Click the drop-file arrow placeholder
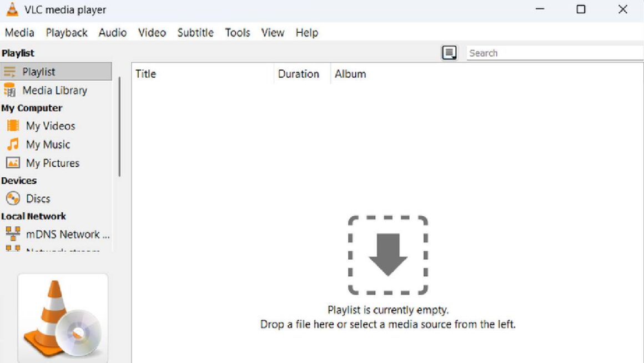The image size is (644, 363). click(388, 255)
